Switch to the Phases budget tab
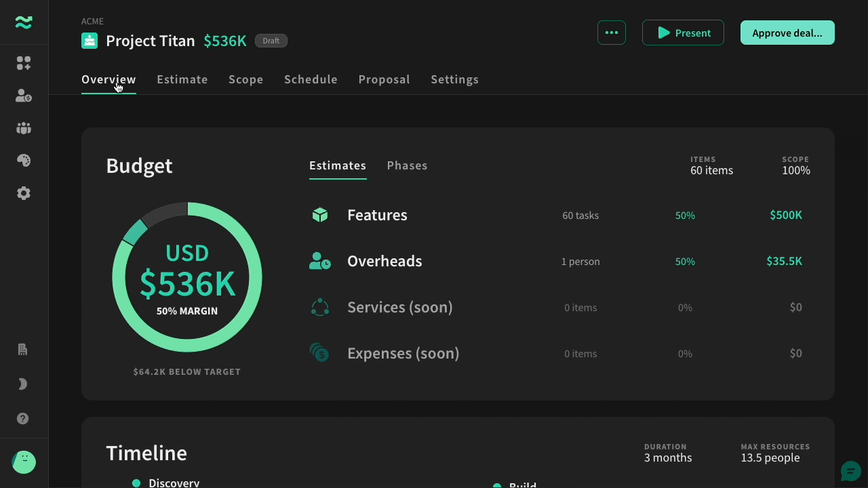868x488 pixels. (x=407, y=165)
